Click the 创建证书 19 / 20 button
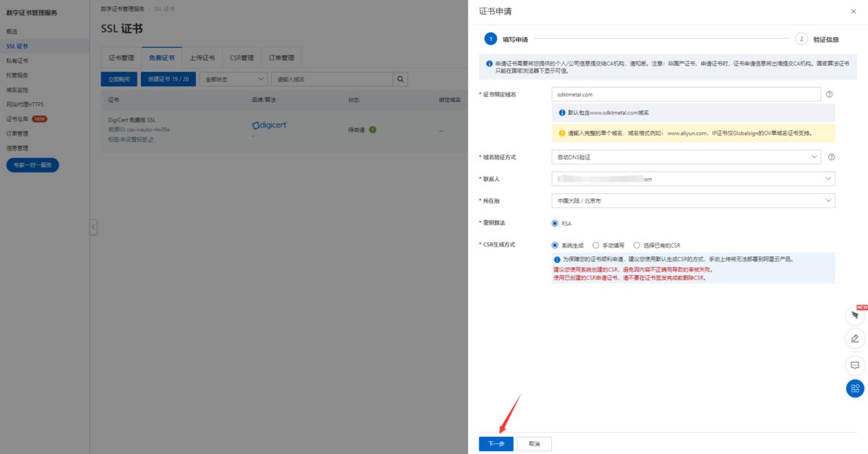Viewport: 868px width, 454px height. click(x=169, y=79)
